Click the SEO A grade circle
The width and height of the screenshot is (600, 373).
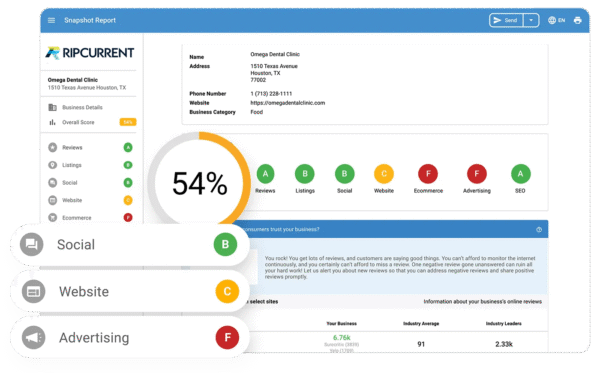(520, 174)
